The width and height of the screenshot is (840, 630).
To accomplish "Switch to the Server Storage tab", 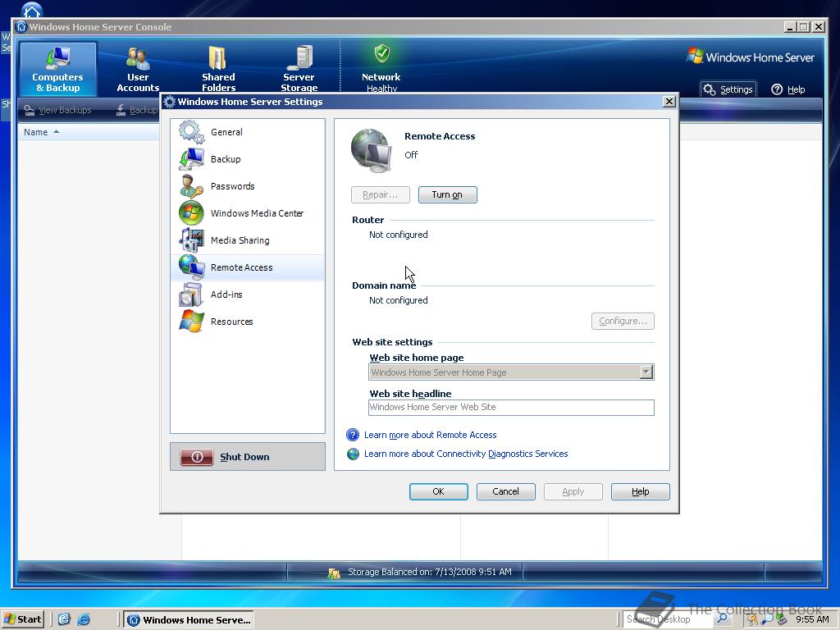I will tap(299, 69).
